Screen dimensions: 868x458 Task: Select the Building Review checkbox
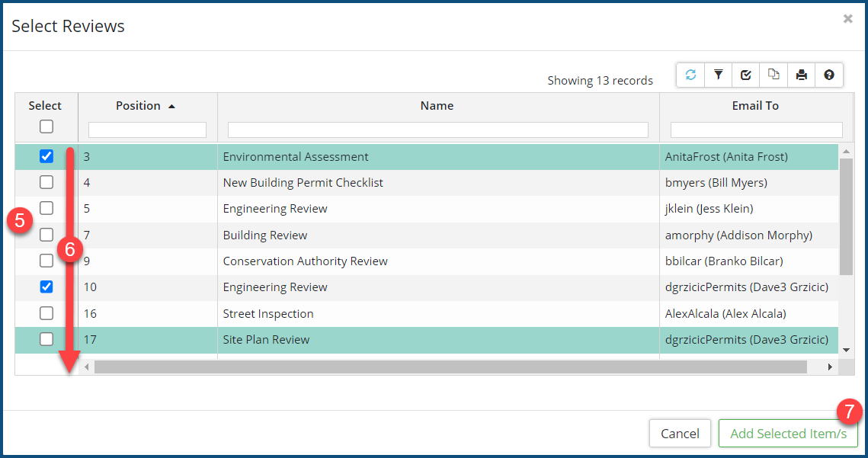[x=46, y=235]
